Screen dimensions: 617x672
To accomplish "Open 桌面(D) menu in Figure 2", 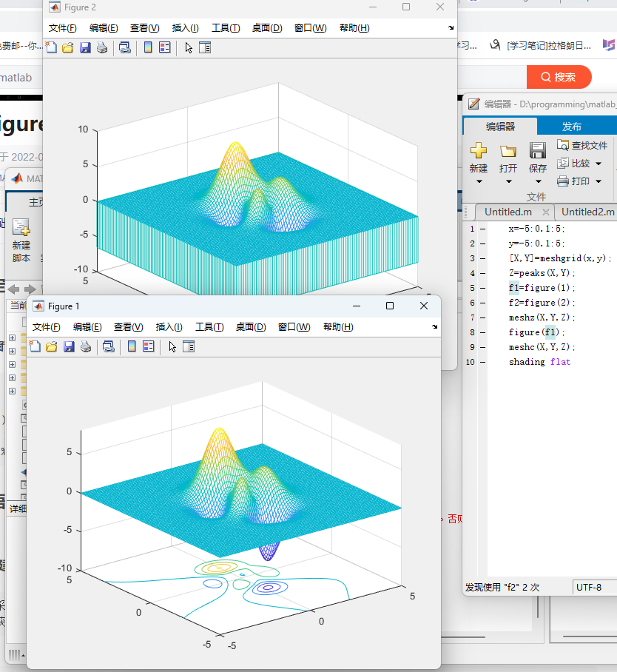I will [267, 28].
